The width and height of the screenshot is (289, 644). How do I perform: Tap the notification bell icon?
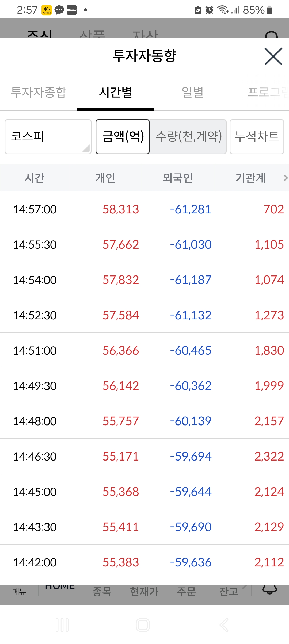click(269, 589)
